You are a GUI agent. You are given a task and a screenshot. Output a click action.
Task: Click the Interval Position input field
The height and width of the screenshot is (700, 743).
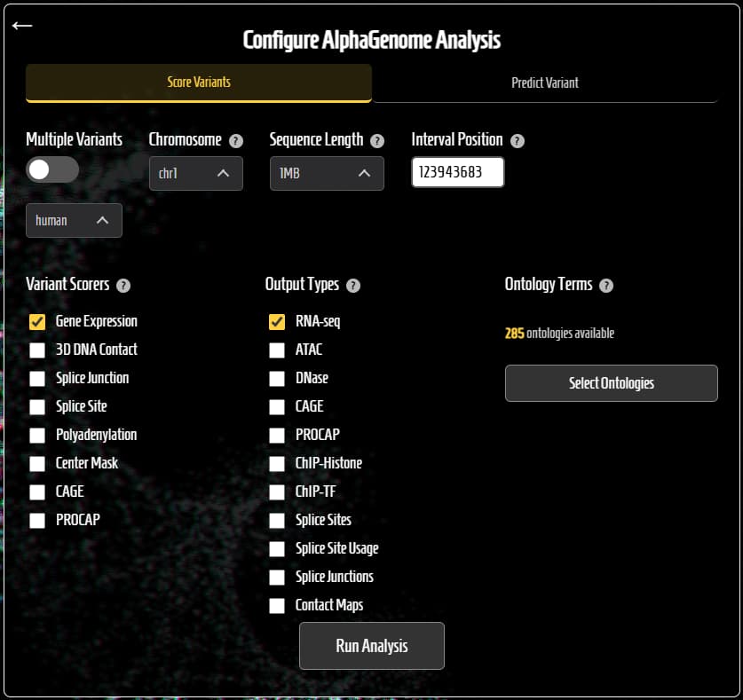coord(458,172)
